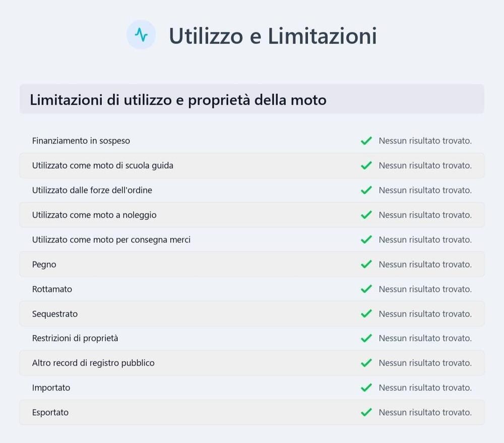Click the checkmark for forze dell'ordine row
The width and height of the screenshot is (504, 443).
[366, 190]
